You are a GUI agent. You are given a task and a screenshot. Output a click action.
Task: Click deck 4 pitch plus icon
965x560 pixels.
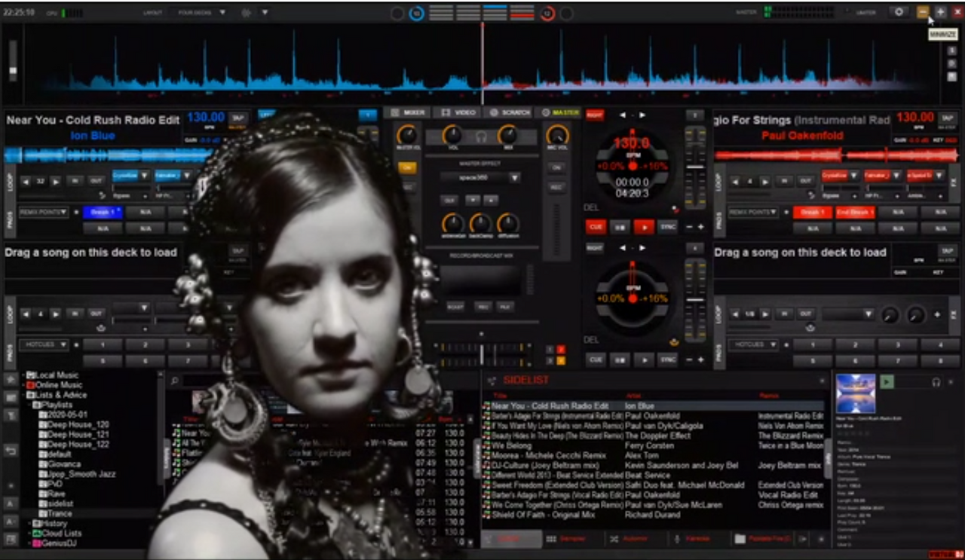[x=700, y=360]
